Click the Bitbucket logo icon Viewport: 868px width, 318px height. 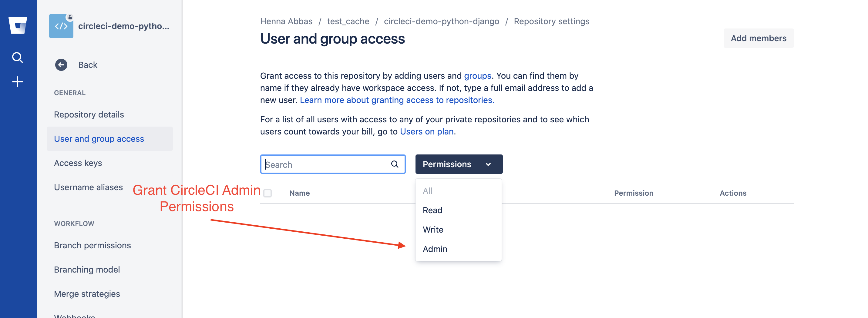pyautogui.click(x=18, y=25)
